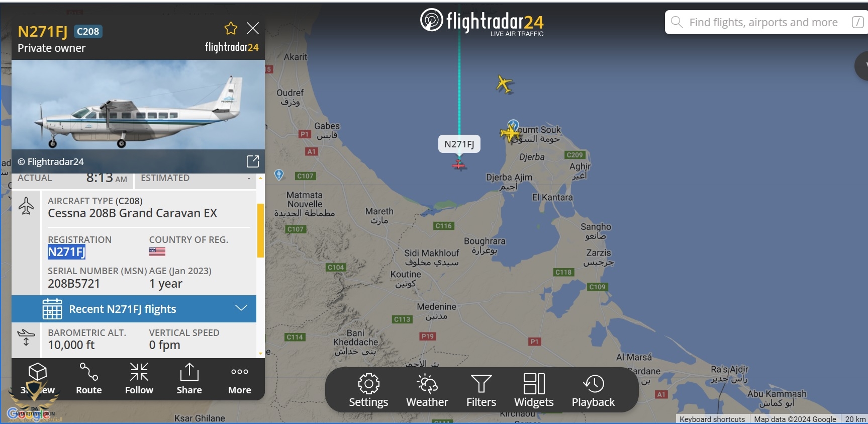868x424 pixels.
Task: Open aircraft photo via external link icon
Action: point(253,161)
